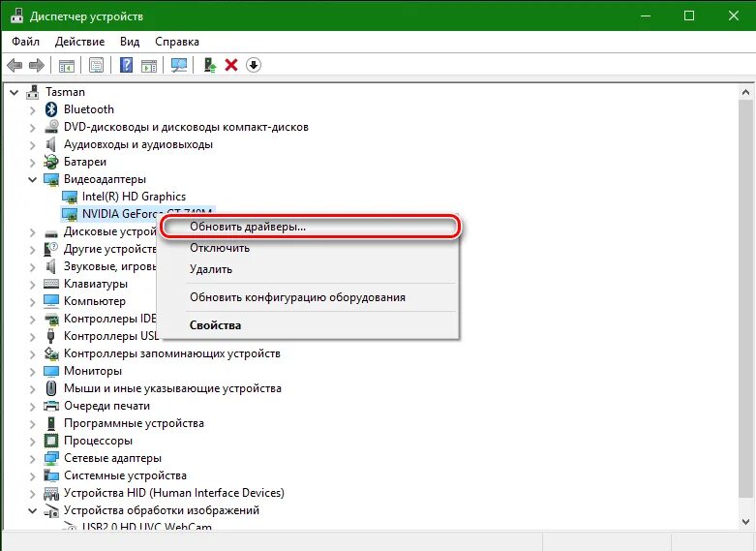The image size is (756, 551).
Task: Select the Компьютер tree row
Action: pos(95,301)
